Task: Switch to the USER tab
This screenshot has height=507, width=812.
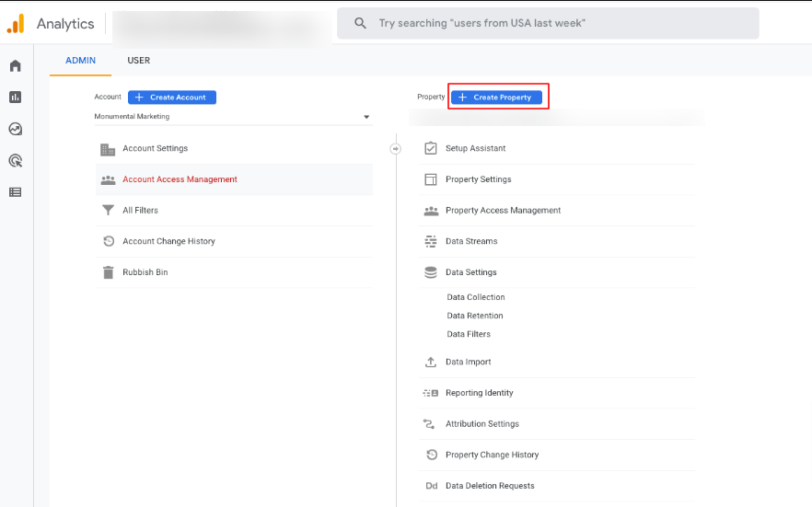Action: pyautogui.click(x=138, y=61)
